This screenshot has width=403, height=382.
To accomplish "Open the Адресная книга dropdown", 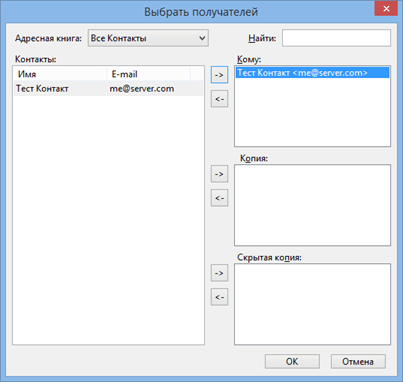I will coord(148,38).
